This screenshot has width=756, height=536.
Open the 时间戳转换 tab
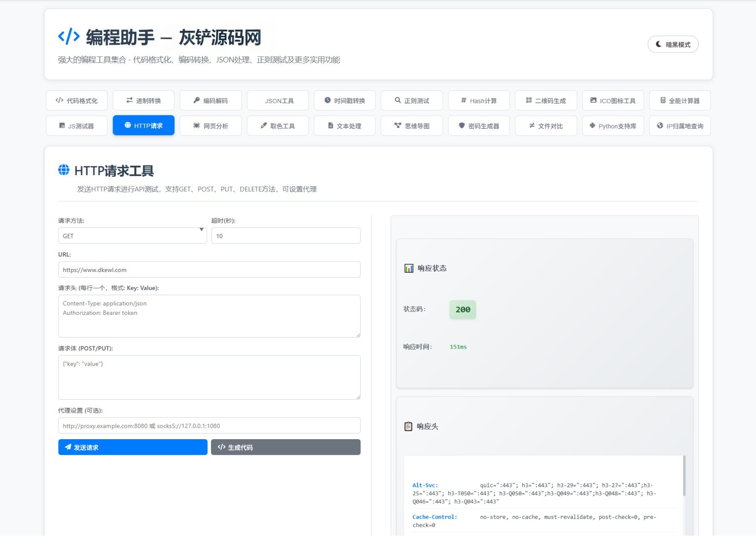coord(345,101)
